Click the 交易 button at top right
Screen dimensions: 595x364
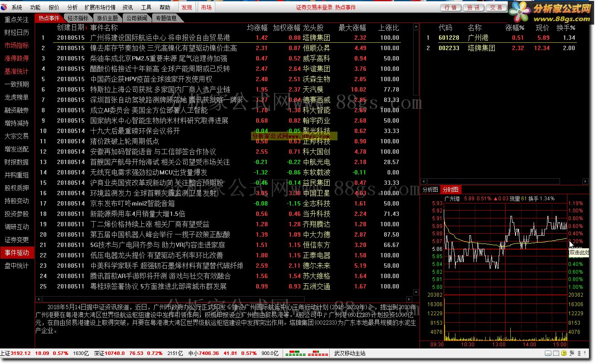(496, 7)
